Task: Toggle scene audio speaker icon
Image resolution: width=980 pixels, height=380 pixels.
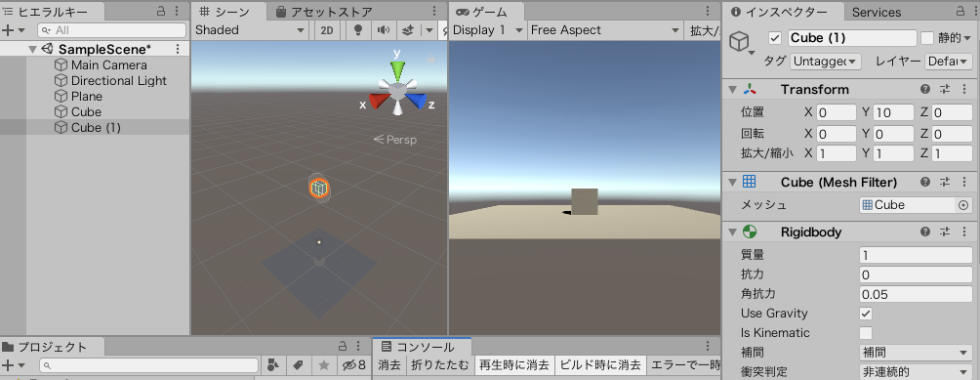Action: point(384,30)
